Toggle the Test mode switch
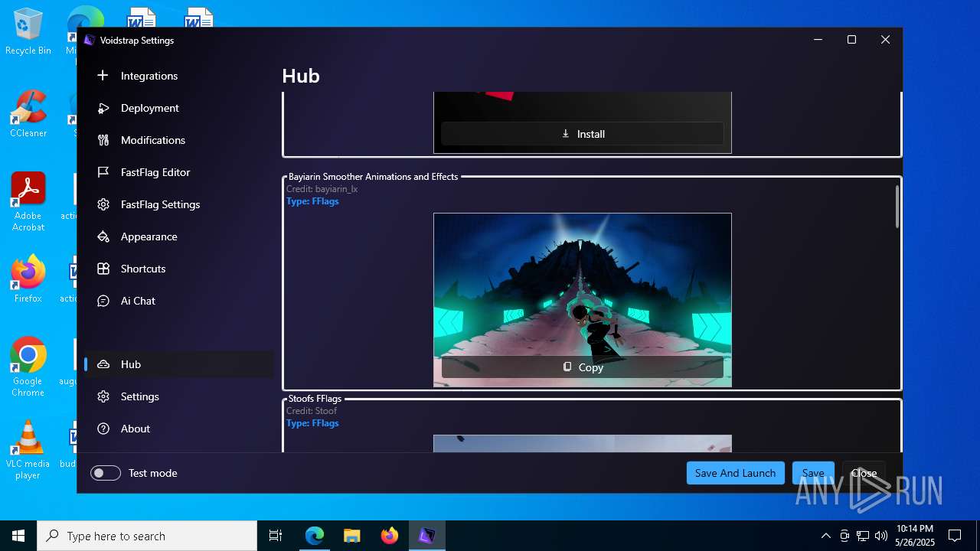 [x=106, y=473]
